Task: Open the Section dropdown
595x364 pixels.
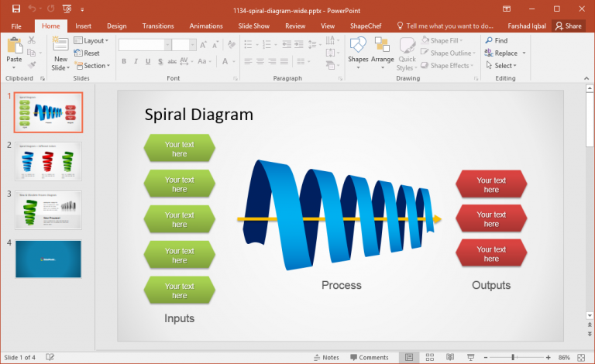Action: click(x=95, y=66)
